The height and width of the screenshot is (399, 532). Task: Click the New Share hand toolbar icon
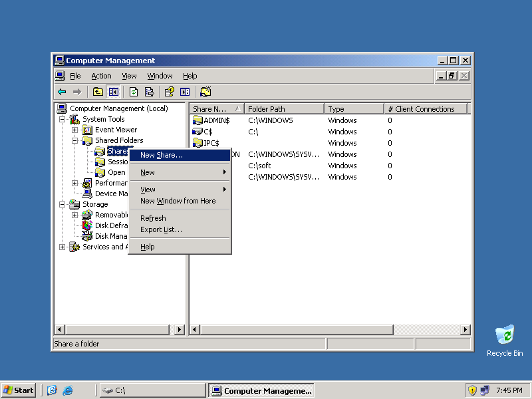205,92
